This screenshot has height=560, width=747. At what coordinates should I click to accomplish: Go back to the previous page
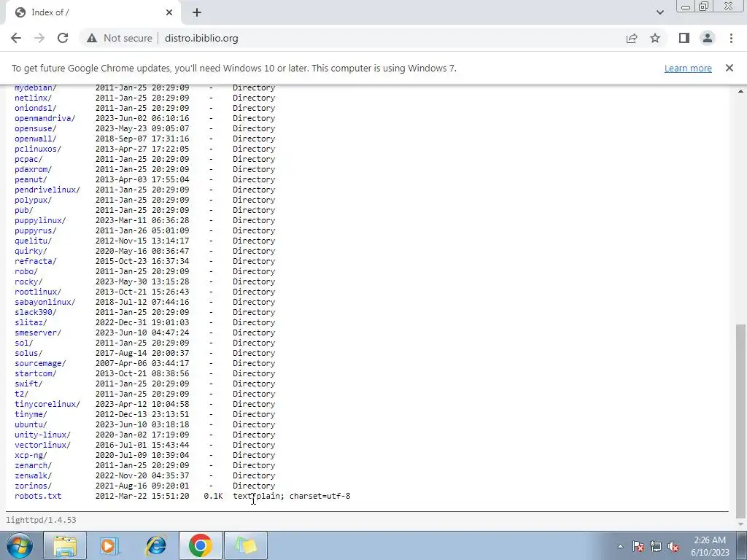(x=16, y=38)
